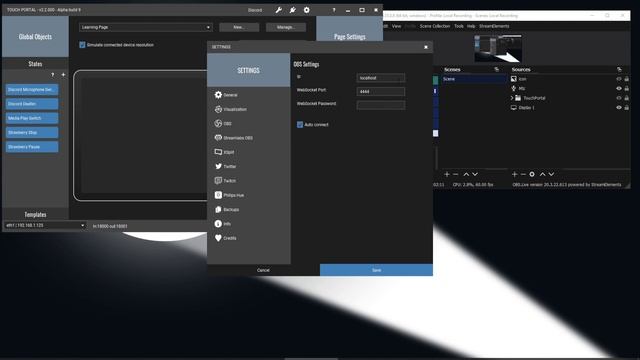Viewport: 640px width, 360px height.
Task: Click the New... page button
Action: [239, 27]
